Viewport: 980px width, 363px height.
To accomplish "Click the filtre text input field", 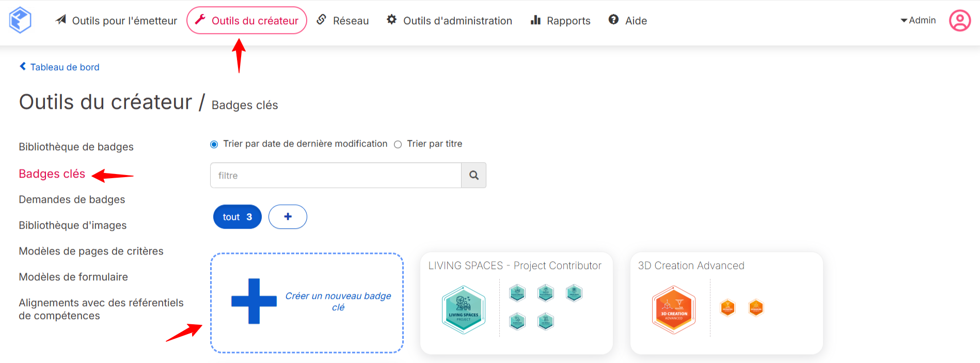I will click(x=336, y=176).
